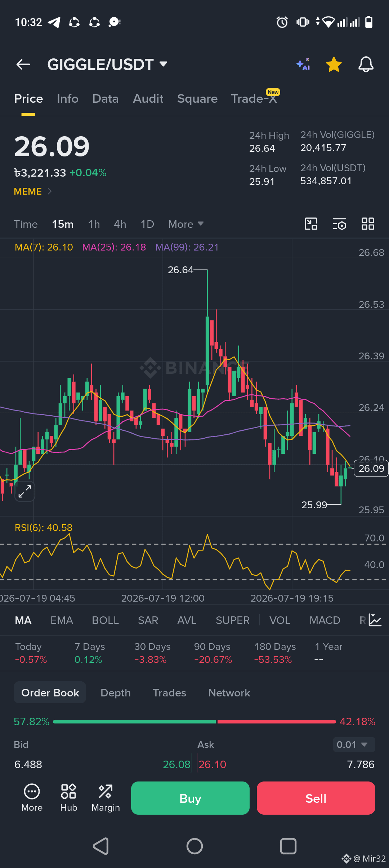Tap the current price tag 26.09 on chart axis
Screen dimensions: 389x868
coord(371,469)
